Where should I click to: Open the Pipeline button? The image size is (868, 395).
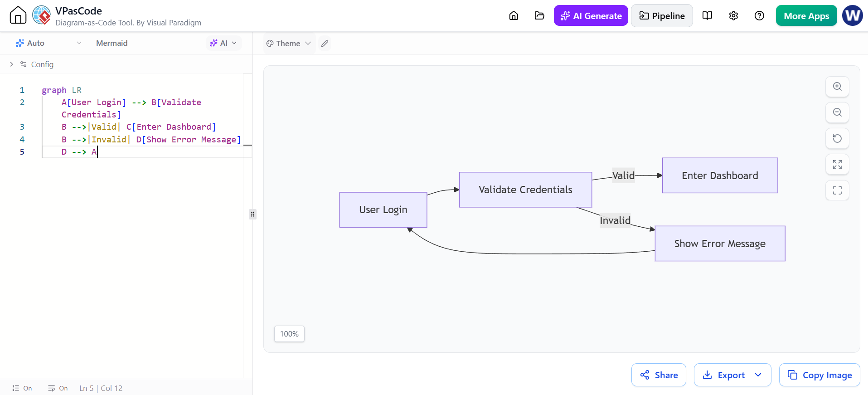pyautogui.click(x=662, y=16)
